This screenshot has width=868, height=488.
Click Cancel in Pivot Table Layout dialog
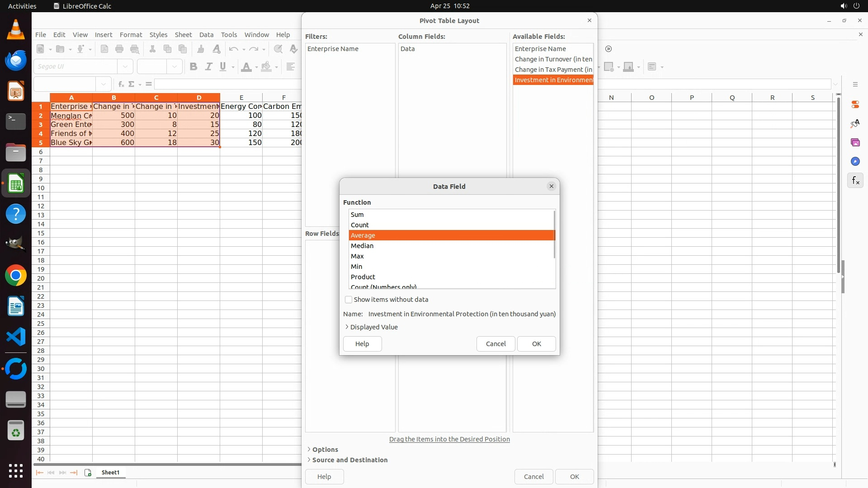pyautogui.click(x=533, y=477)
